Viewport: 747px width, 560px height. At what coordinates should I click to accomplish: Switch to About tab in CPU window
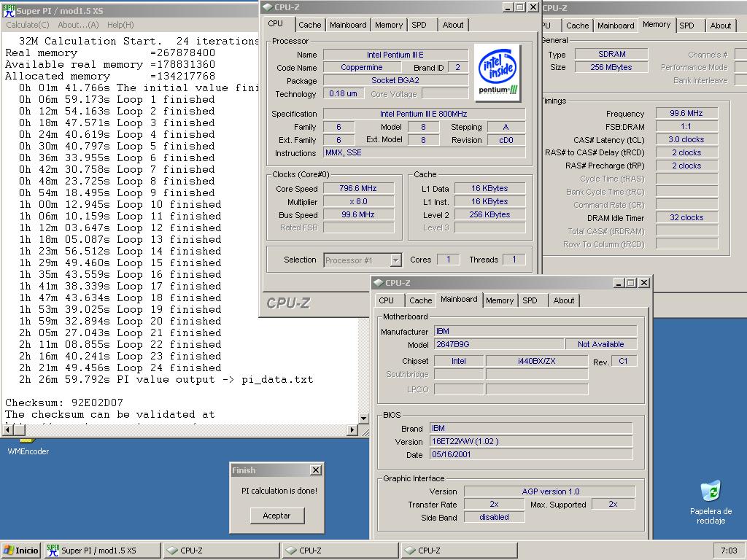tap(452, 25)
